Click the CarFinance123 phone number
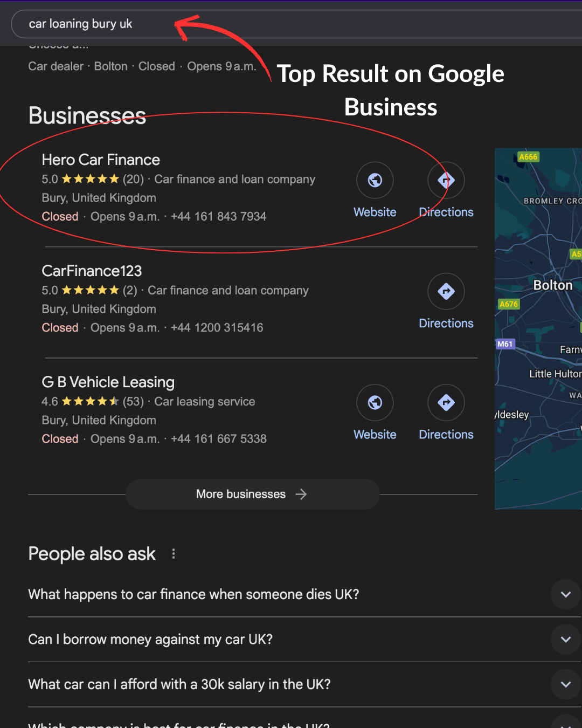Viewport: 582px width, 728px height. [217, 328]
